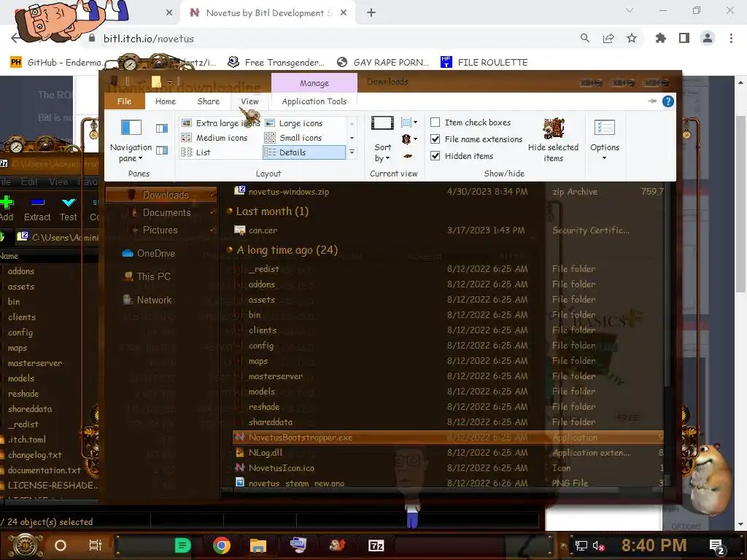
Task: Open the Navigation pane dropdown
Action: (x=131, y=141)
